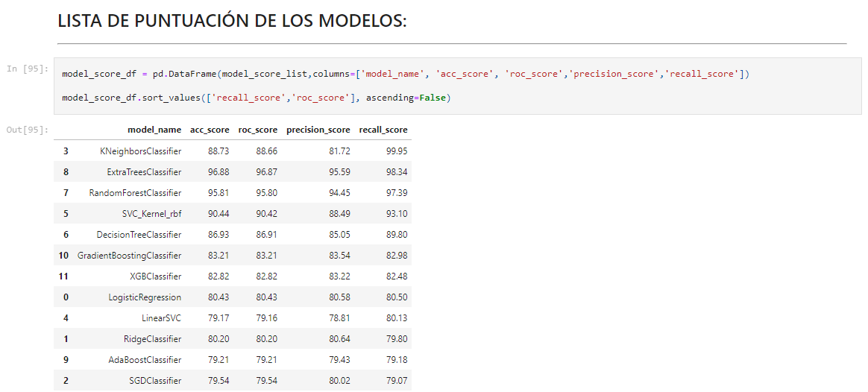This screenshot has width=868, height=392.
Task: Click the model_name column header
Action: (154, 130)
